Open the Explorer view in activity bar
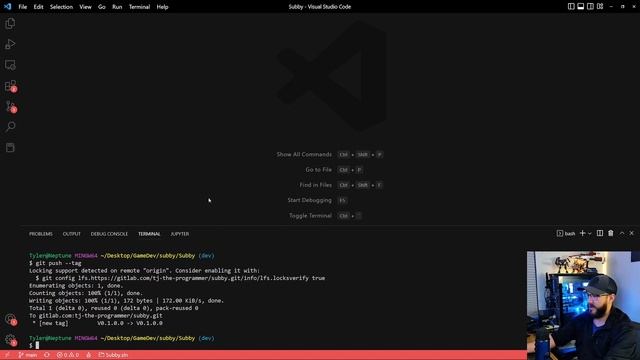Viewport: 640px width, 360px height. (x=10, y=24)
